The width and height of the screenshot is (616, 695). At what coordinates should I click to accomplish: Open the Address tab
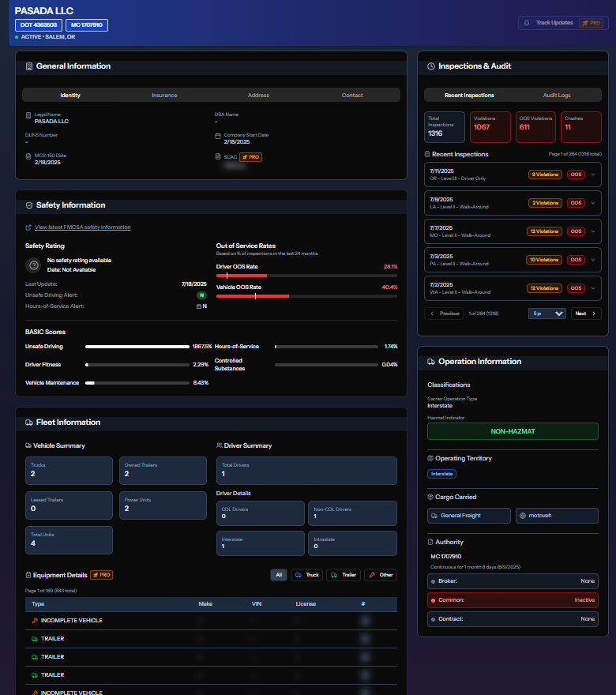pyautogui.click(x=258, y=96)
